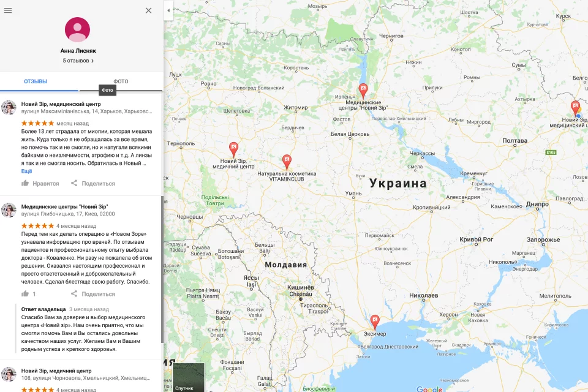This screenshot has width=588, height=392.
Task: Switch to Спутник satellite view
Action: click(x=189, y=377)
